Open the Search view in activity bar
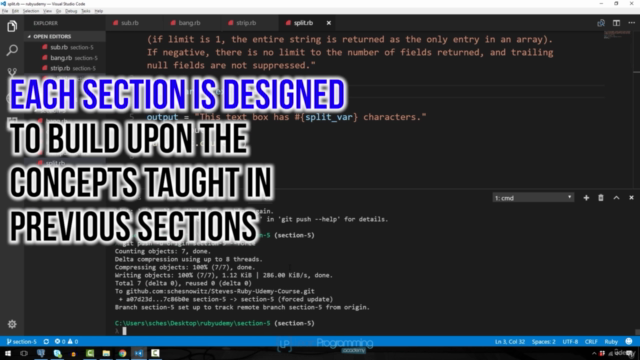 12,50
